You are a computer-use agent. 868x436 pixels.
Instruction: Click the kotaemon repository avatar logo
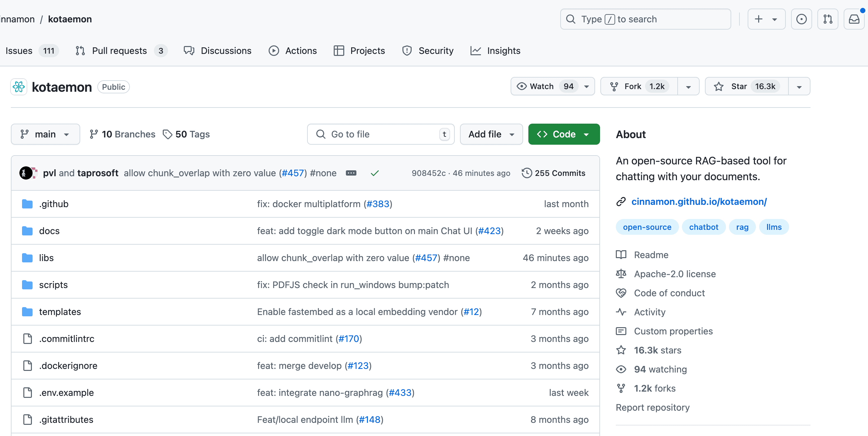pos(19,87)
